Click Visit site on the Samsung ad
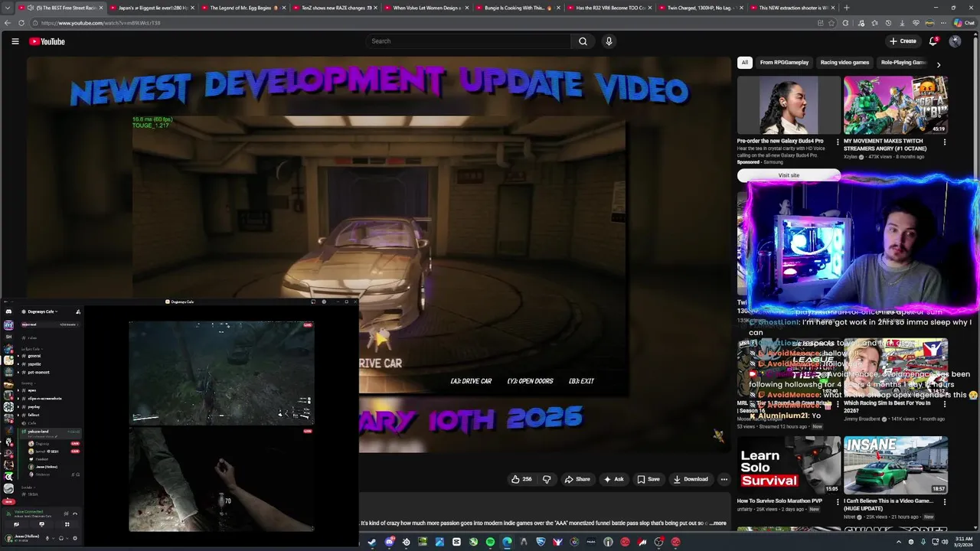The width and height of the screenshot is (980, 551). point(789,175)
